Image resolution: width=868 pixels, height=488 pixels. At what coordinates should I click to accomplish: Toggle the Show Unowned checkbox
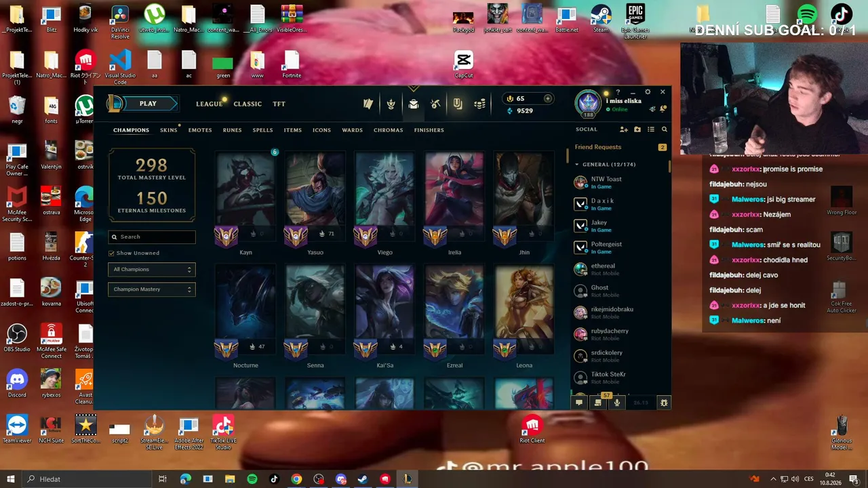pos(111,253)
